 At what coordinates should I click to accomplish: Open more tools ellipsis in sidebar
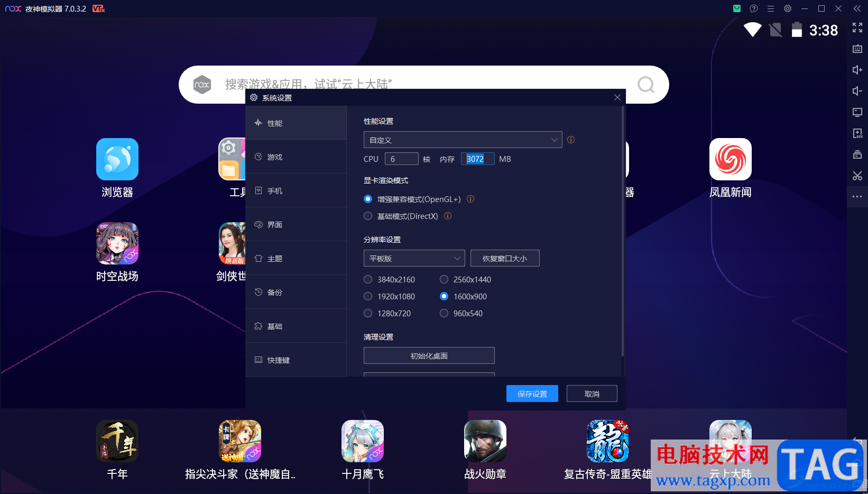pyautogui.click(x=857, y=197)
